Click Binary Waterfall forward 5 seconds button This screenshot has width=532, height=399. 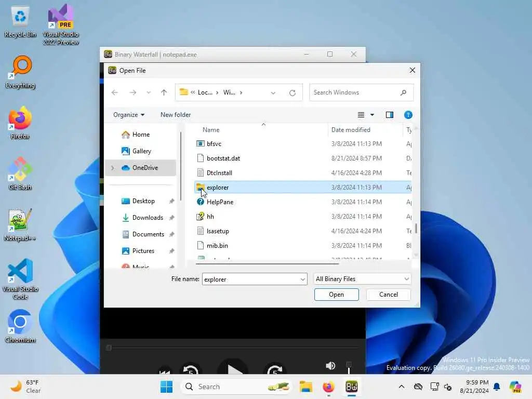click(275, 369)
